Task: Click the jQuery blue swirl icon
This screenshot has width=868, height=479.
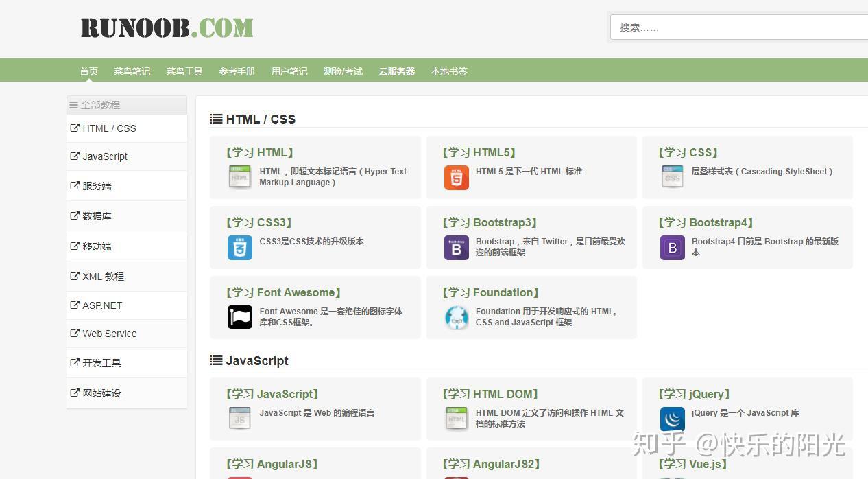Action: click(x=673, y=419)
